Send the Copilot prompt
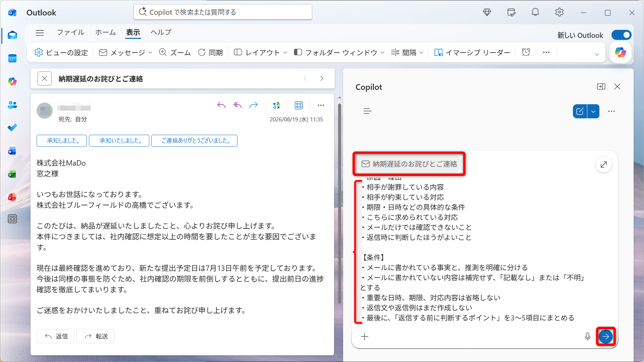This screenshot has height=362, width=644. (606, 336)
